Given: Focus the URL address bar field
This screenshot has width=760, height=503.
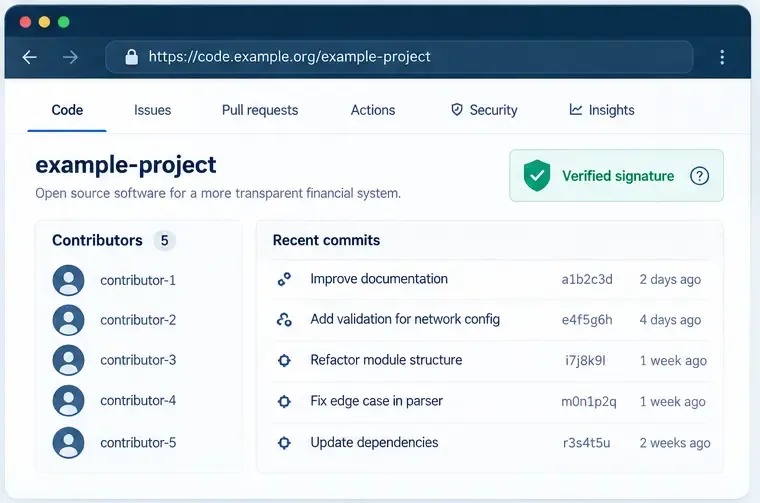Looking at the screenshot, I should point(399,57).
